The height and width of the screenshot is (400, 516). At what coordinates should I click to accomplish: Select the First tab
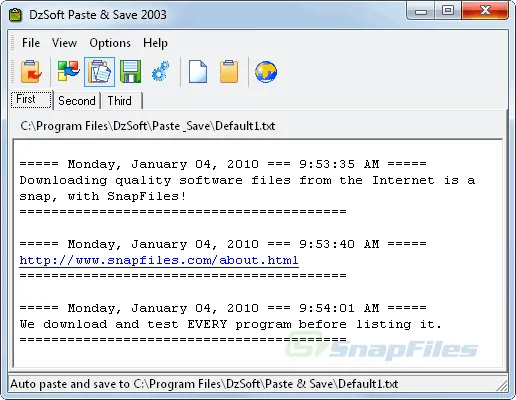(32, 99)
